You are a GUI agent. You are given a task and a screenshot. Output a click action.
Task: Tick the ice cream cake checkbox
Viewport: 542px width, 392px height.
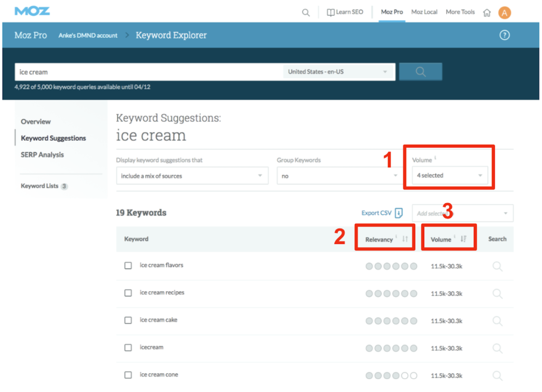[x=128, y=320]
